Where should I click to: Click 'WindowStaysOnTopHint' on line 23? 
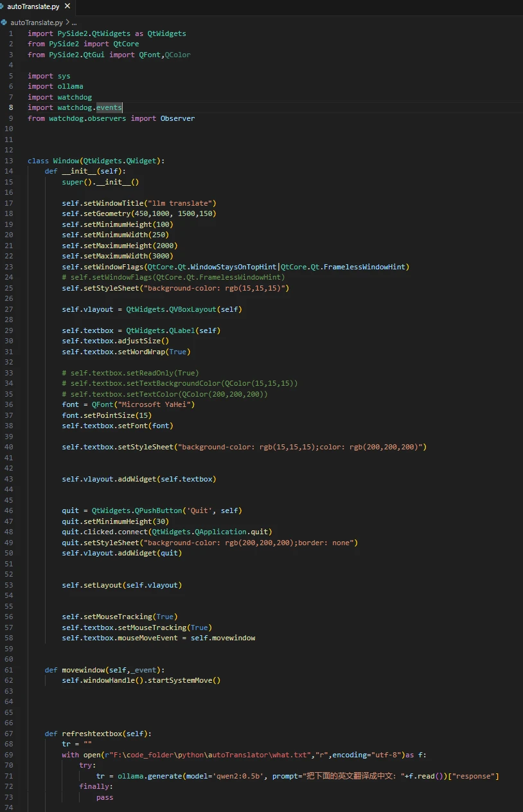point(233,267)
